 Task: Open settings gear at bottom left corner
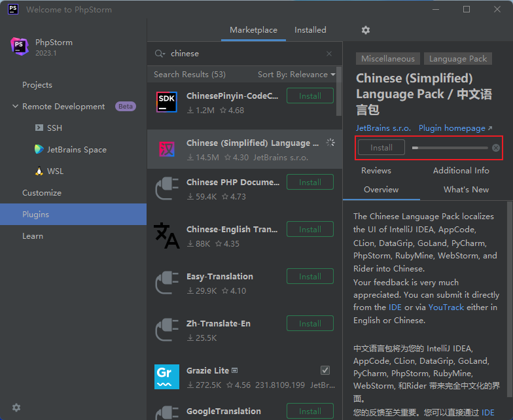[16, 408]
